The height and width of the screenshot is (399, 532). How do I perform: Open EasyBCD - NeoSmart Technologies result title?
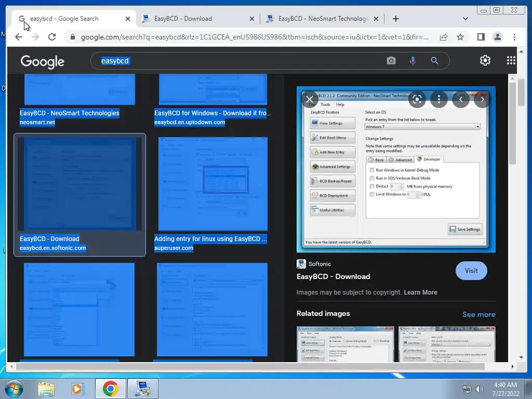point(70,113)
